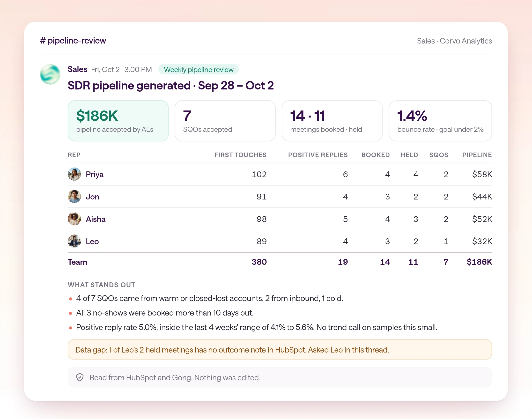Image resolution: width=532 pixels, height=419 pixels.
Task: Click Priya's avatar photo
Action: [74, 174]
